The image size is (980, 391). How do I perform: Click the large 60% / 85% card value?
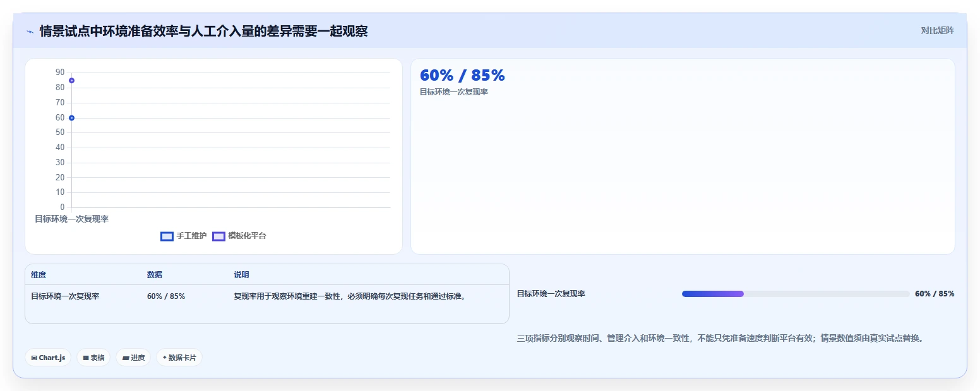[462, 75]
